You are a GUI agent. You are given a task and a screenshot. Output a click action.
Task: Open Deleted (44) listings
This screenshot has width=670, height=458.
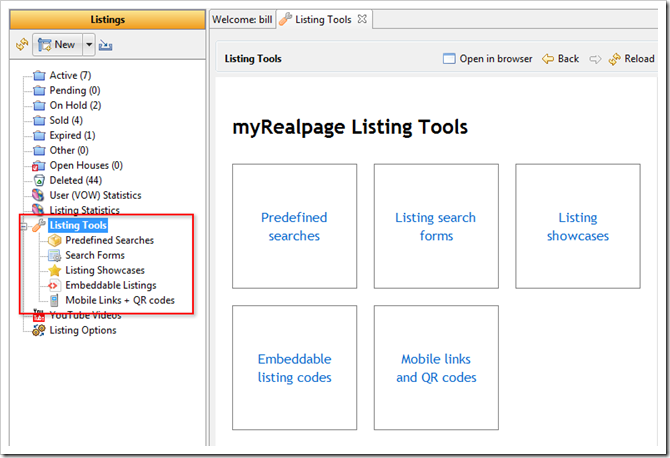pyautogui.click(x=76, y=180)
